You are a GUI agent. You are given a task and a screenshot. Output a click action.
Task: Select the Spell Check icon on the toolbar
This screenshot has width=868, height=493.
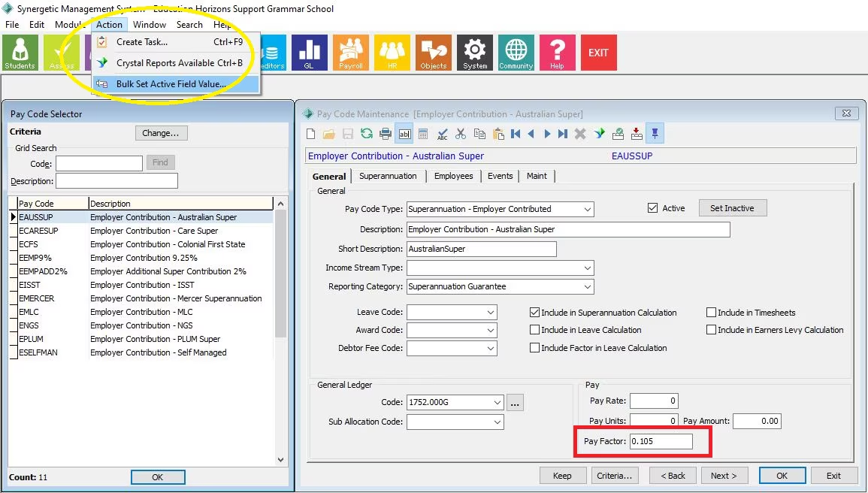coord(442,133)
